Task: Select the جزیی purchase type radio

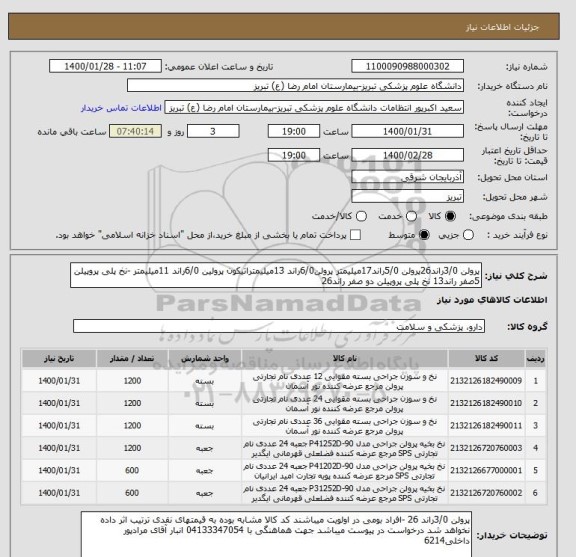Action: coord(468,235)
